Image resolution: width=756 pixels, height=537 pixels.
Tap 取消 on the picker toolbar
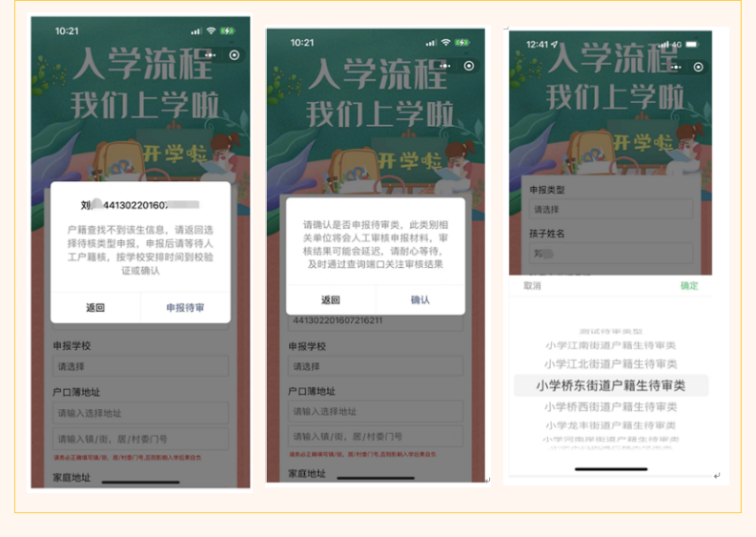pyautogui.click(x=532, y=286)
